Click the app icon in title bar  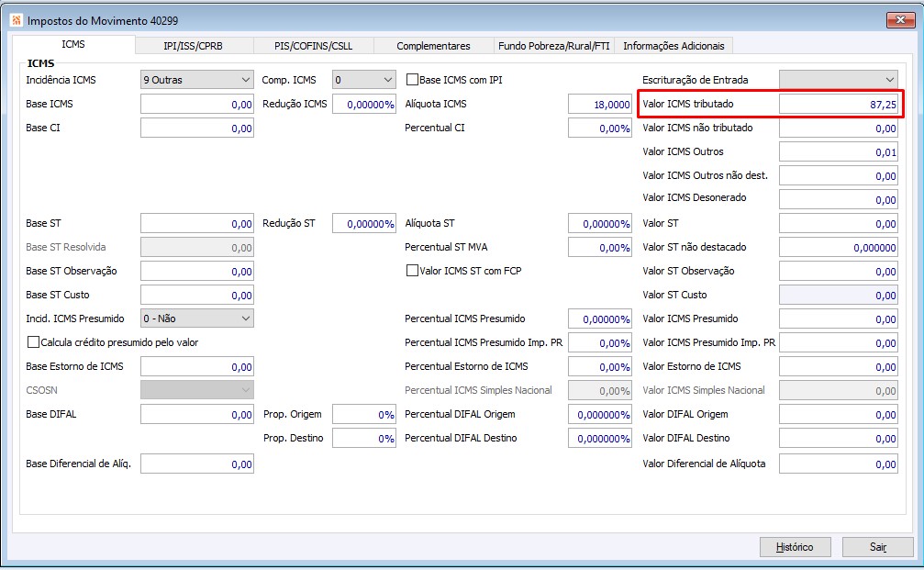pyautogui.click(x=17, y=20)
